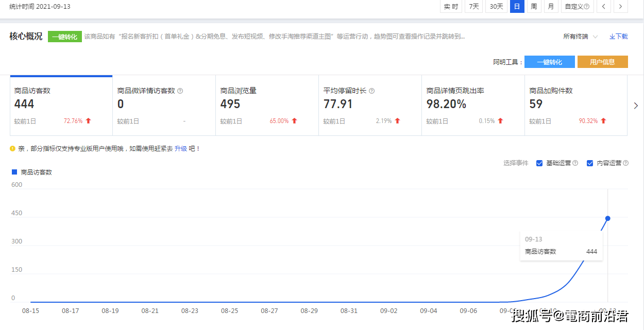Select the 商品加购件数 metric card
This screenshot has width=644, height=330.
tap(576, 106)
